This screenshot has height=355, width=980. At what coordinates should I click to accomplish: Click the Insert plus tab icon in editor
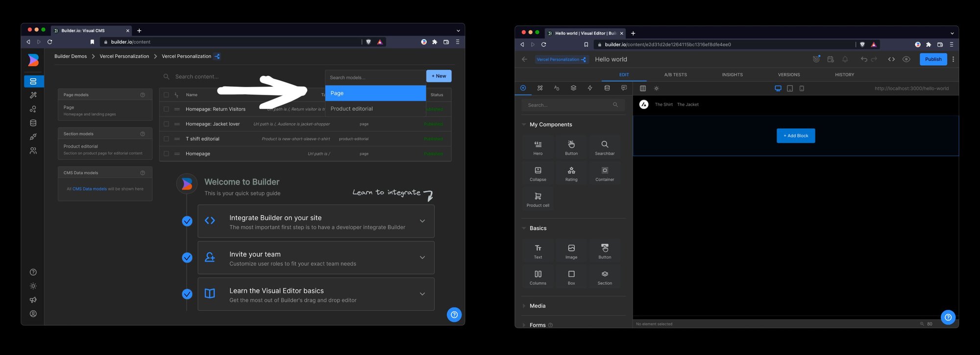[523, 88]
